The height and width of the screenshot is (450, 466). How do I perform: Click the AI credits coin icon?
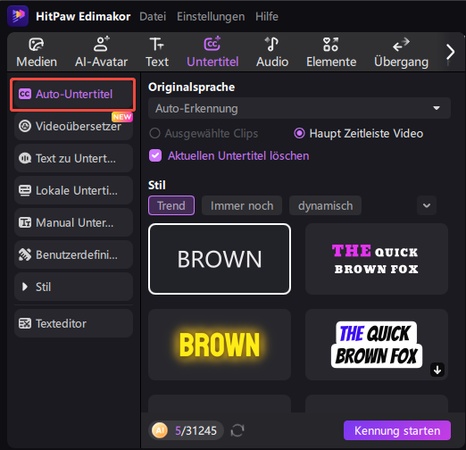[160, 430]
